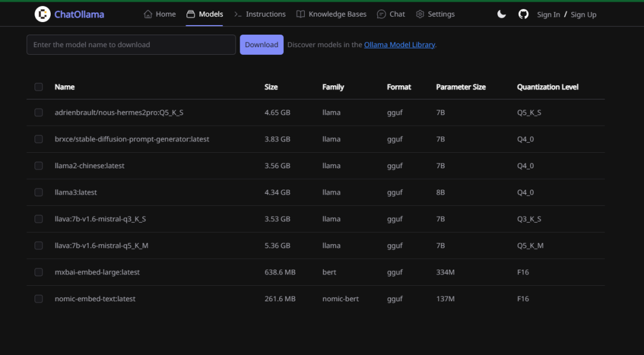Screen dimensions: 644x355
Task: Open the Settings tab
Action: tap(435, 14)
